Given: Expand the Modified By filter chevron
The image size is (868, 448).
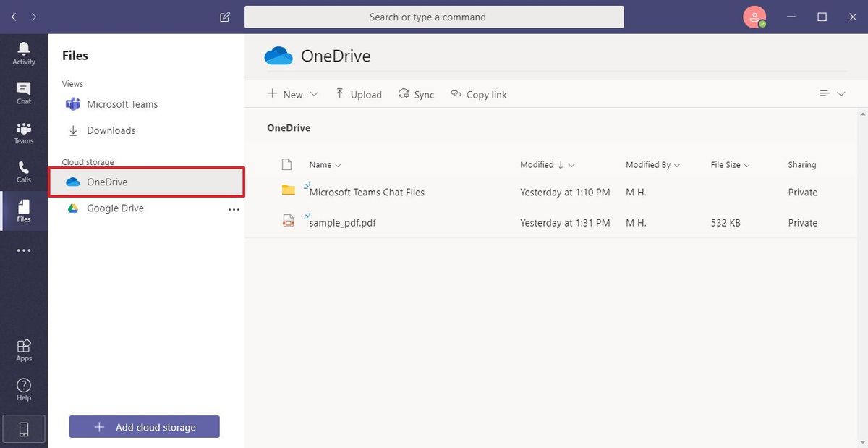Looking at the screenshot, I should pyautogui.click(x=678, y=165).
